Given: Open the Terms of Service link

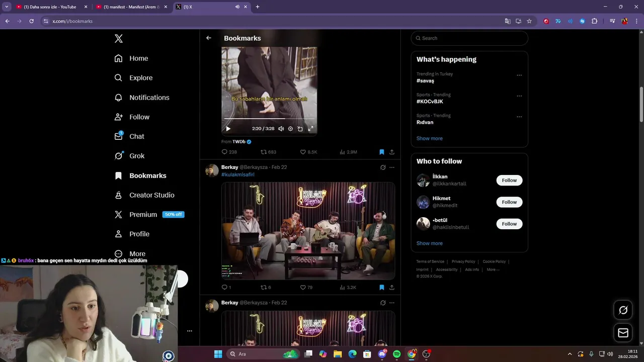Looking at the screenshot, I should 430,261.
